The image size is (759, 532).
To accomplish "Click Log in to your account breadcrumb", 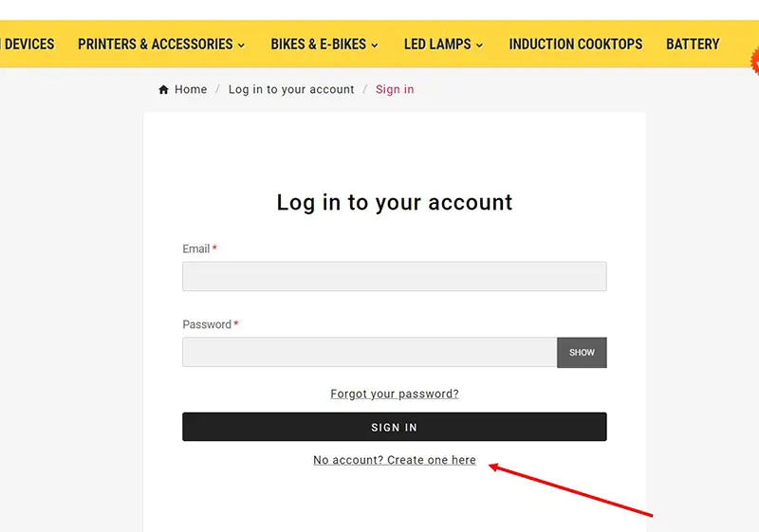I will [291, 89].
